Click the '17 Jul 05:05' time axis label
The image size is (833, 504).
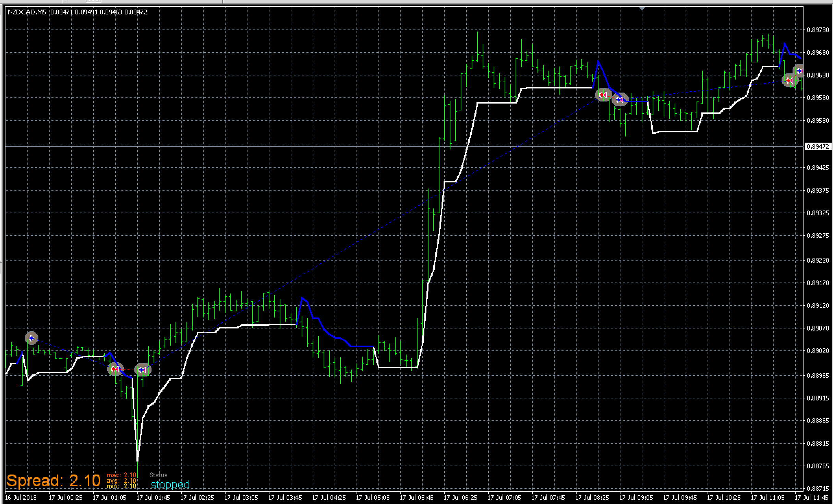click(373, 497)
